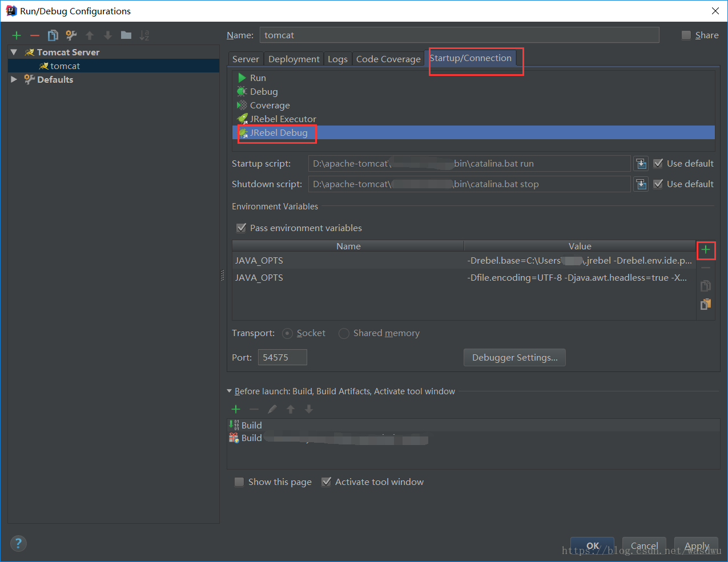728x562 pixels.
Task: Expand the Defaults tree node
Action: pyautogui.click(x=14, y=79)
